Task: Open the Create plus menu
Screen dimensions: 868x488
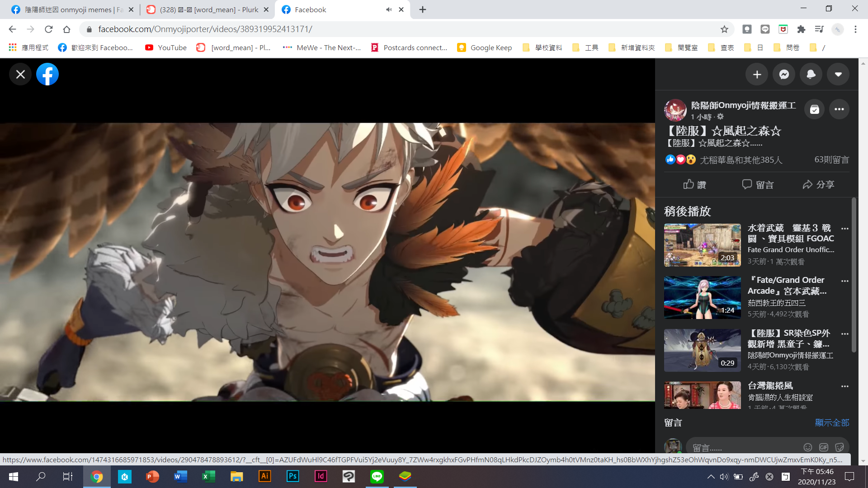Action: (x=757, y=75)
